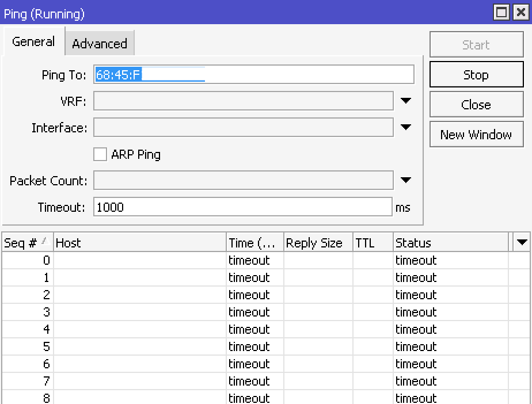Viewport: 532px width, 404px height.
Task: Click the Host column header
Action: (x=138, y=242)
